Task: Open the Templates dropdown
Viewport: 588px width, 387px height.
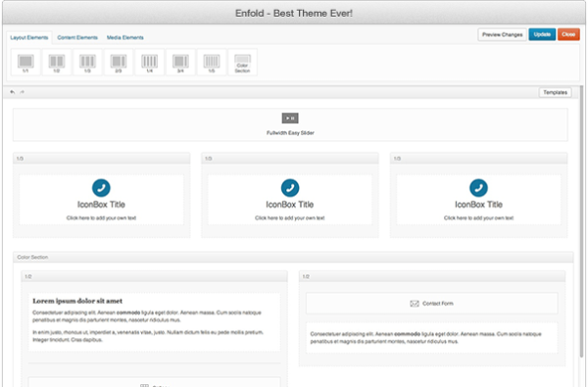Action: (555, 92)
